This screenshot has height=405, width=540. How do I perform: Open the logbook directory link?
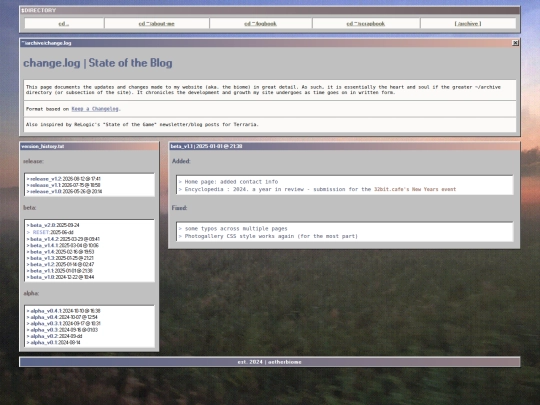(x=260, y=24)
